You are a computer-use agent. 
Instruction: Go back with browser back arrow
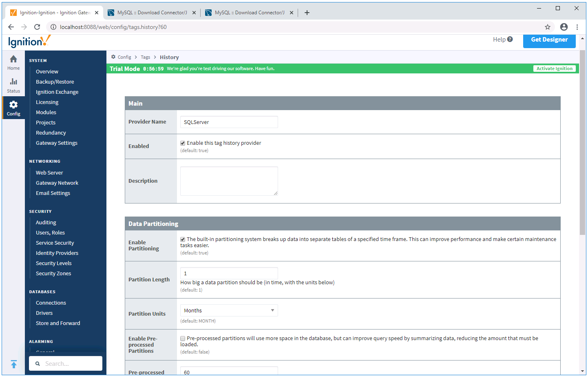(11, 27)
